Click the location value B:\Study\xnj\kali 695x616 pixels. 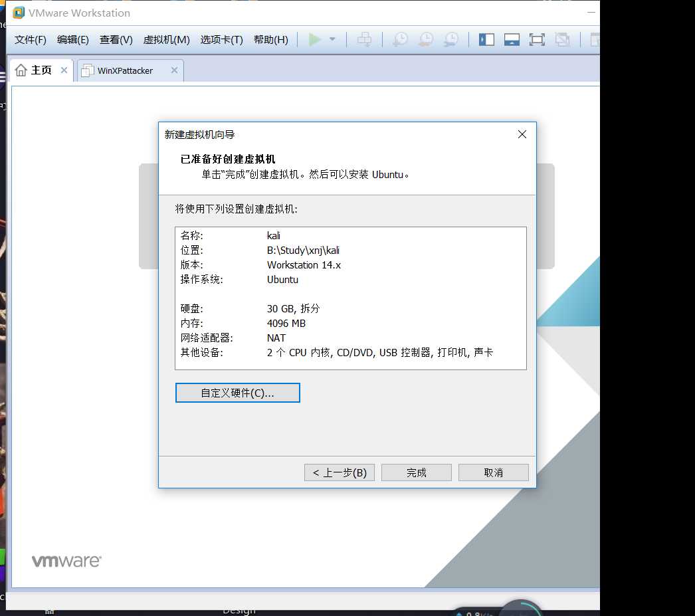pyautogui.click(x=303, y=251)
